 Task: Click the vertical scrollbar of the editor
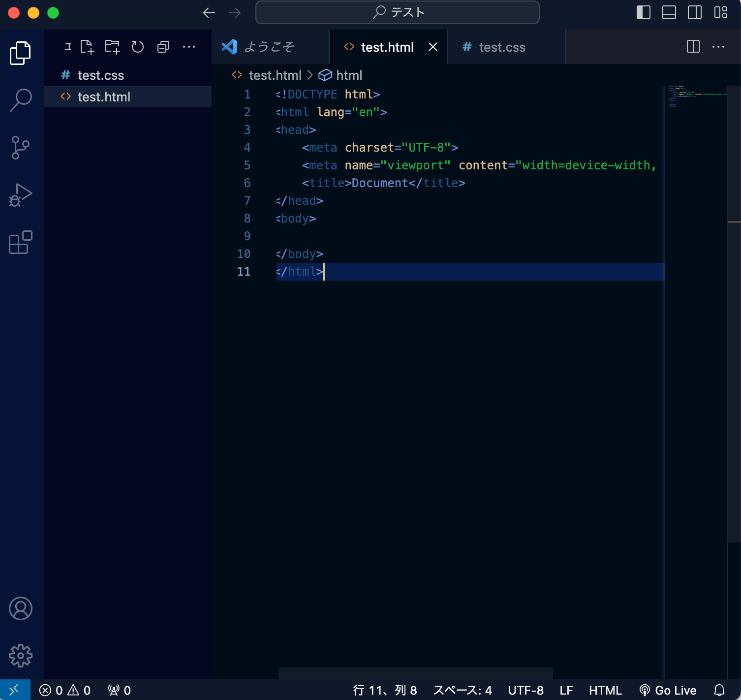(734, 315)
